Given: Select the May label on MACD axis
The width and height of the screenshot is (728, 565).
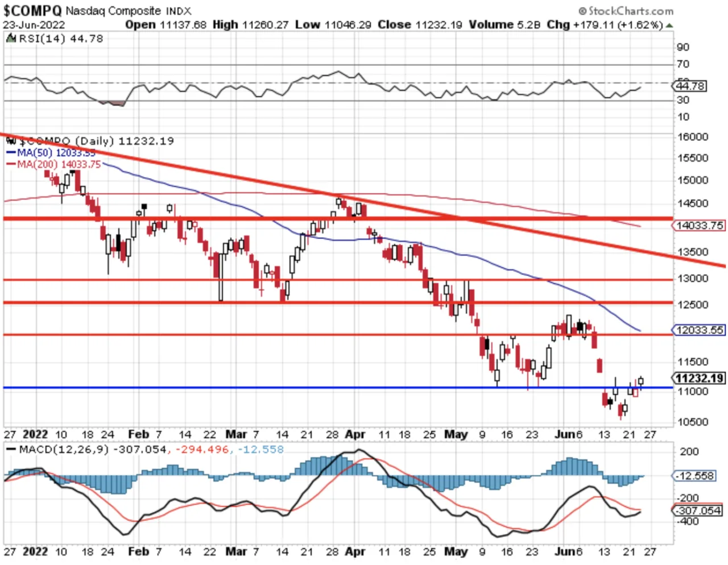Looking at the screenshot, I should point(456,551).
